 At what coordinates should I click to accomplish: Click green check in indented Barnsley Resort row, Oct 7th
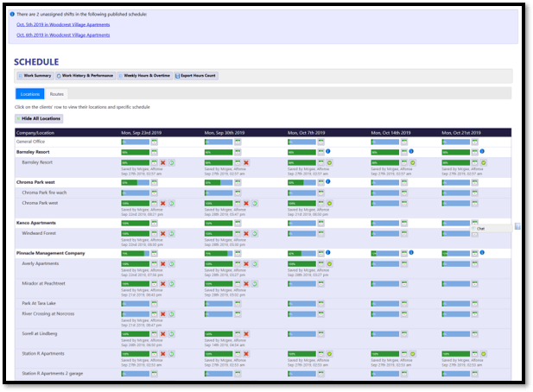329,162
